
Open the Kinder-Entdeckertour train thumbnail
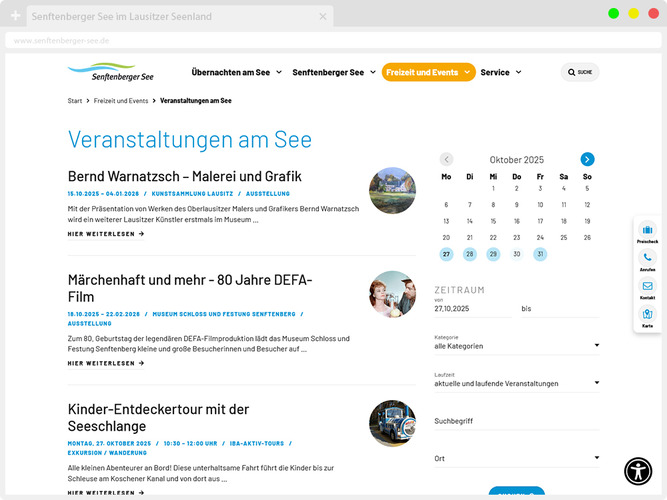[x=392, y=423]
